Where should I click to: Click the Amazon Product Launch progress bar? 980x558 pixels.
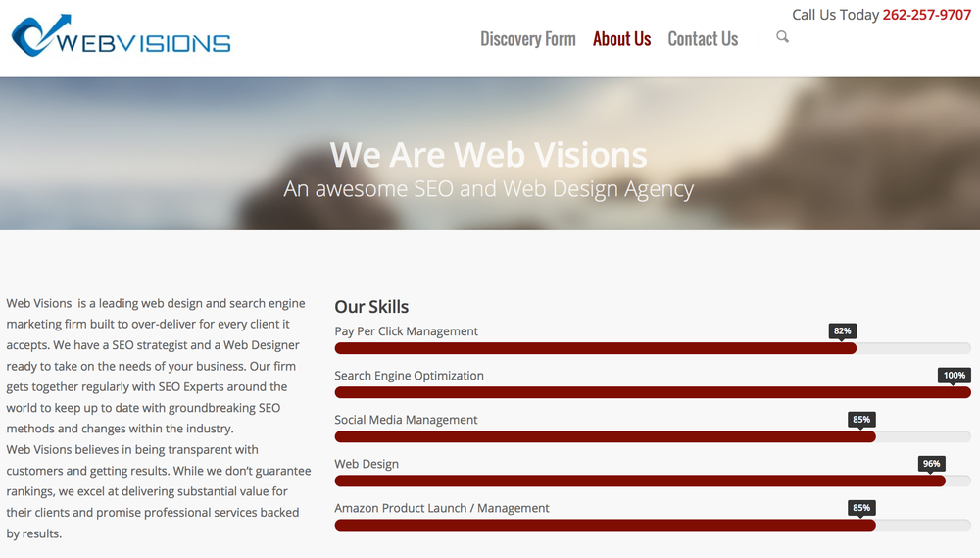tap(653, 526)
